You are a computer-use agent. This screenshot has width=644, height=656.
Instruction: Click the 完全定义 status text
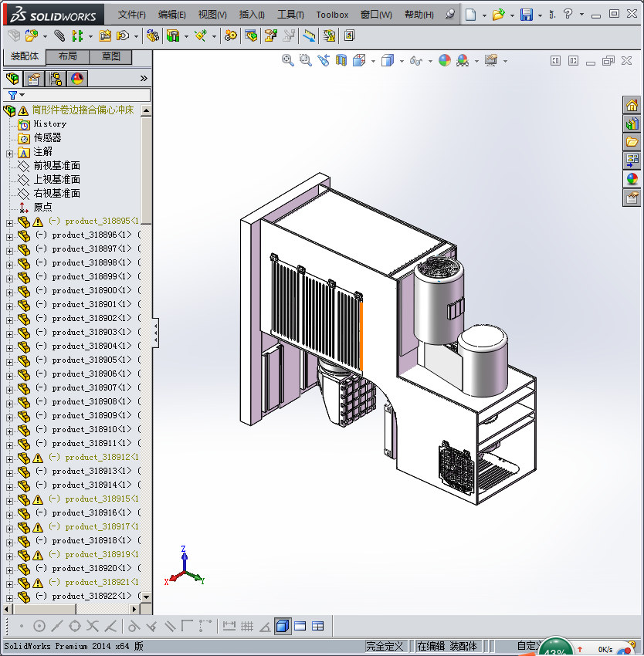[x=385, y=646]
